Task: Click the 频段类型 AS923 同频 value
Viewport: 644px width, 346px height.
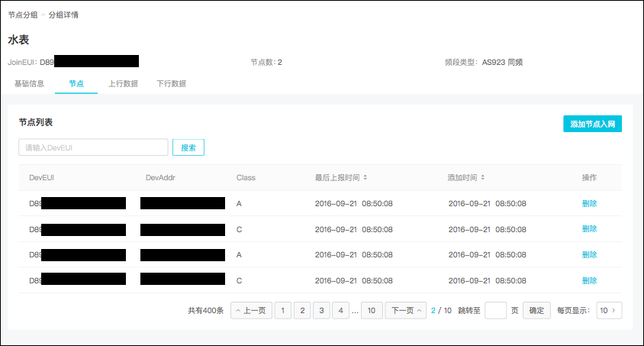Action: point(502,63)
